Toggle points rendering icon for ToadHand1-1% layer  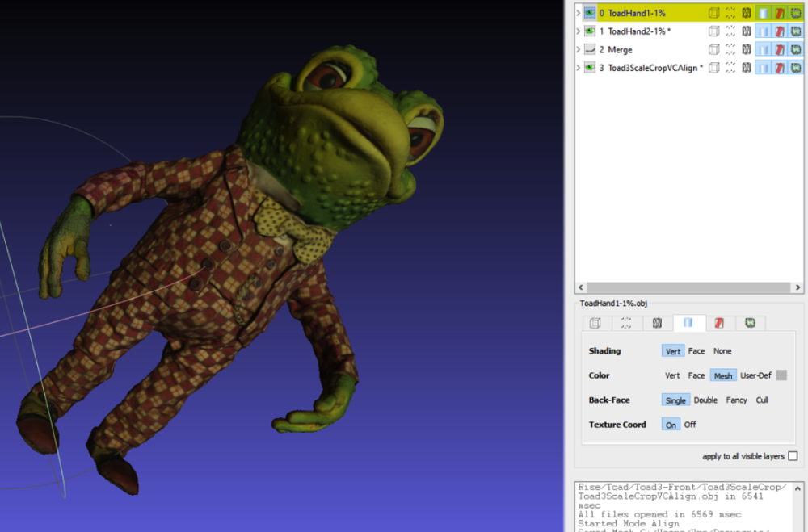pyautogui.click(x=730, y=13)
